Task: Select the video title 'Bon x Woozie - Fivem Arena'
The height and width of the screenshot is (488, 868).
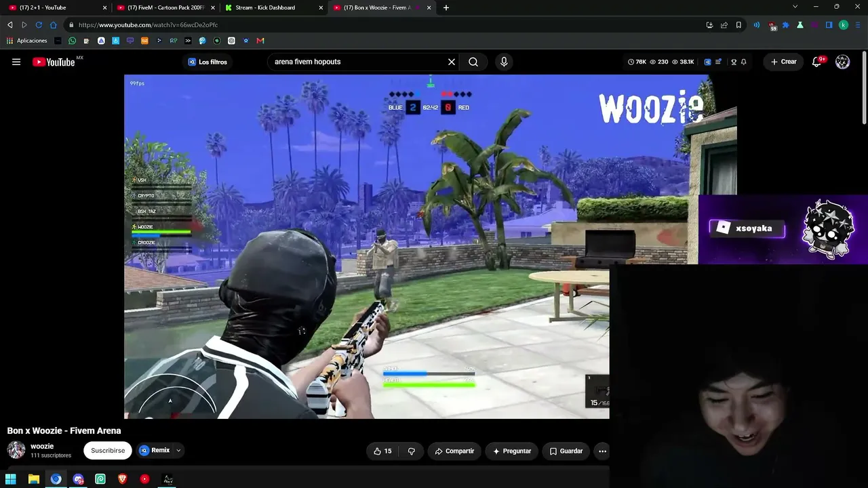Action: [x=64, y=431]
